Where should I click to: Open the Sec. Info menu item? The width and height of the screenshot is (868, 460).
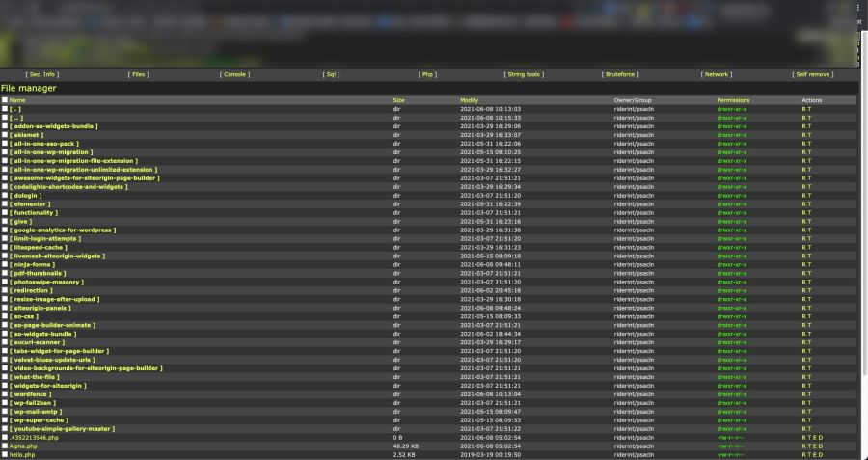click(x=42, y=74)
